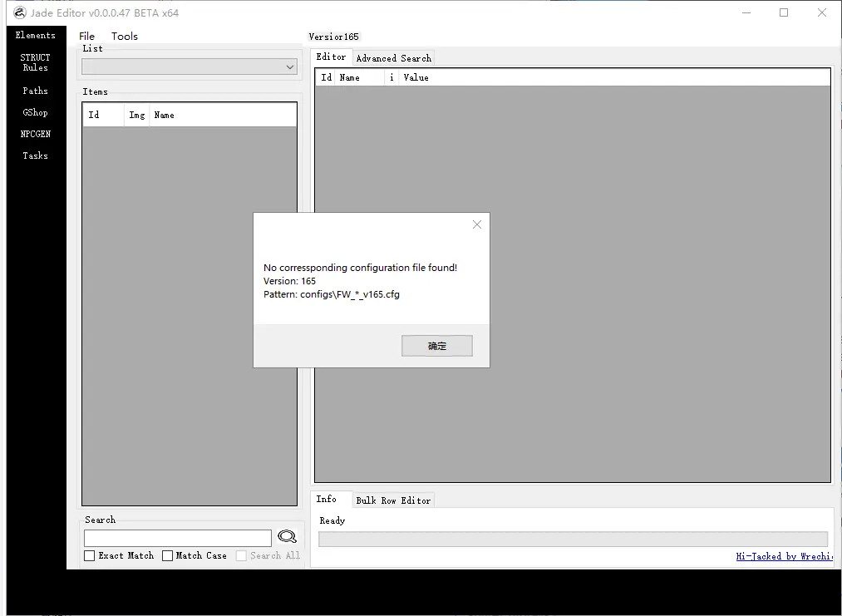Click the 确定 confirm button
Image resolution: width=842 pixels, height=616 pixels.
coord(437,346)
